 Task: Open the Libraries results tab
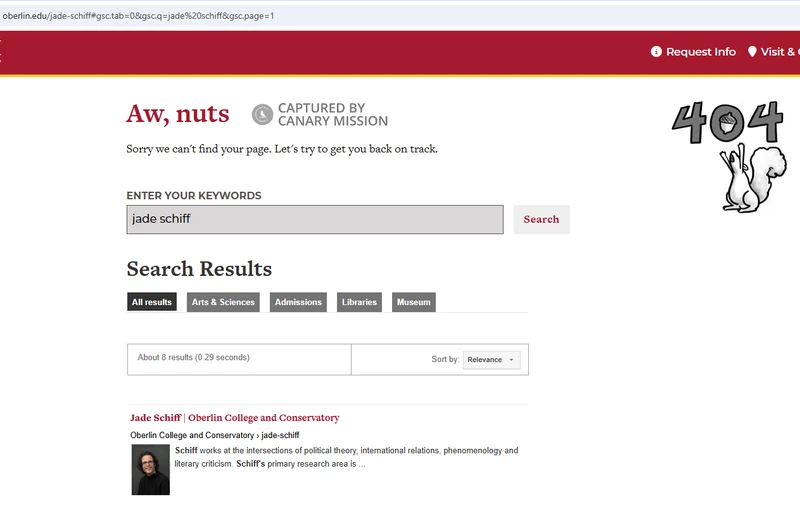pos(359,302)
